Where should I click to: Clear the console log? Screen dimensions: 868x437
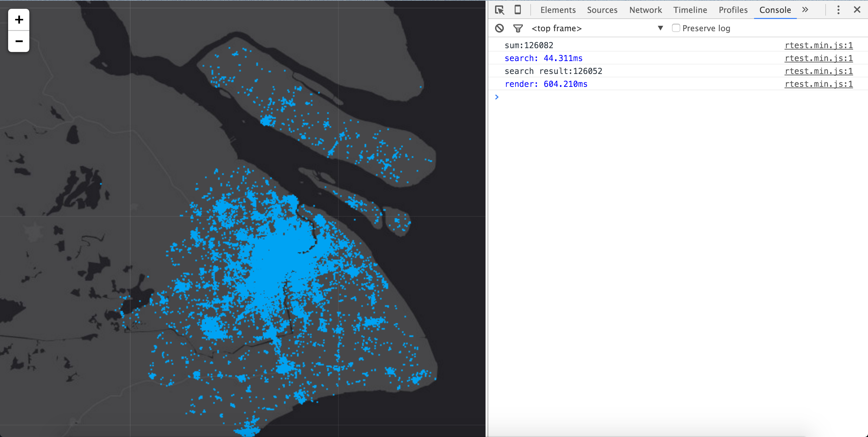click(499, 28)
